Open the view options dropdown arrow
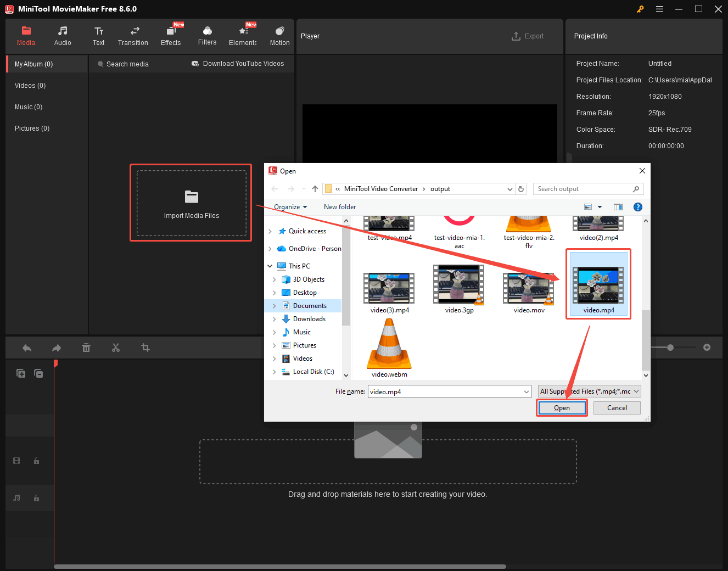The image size is (728, 571). pyautogui.click(x=600, y=207)
